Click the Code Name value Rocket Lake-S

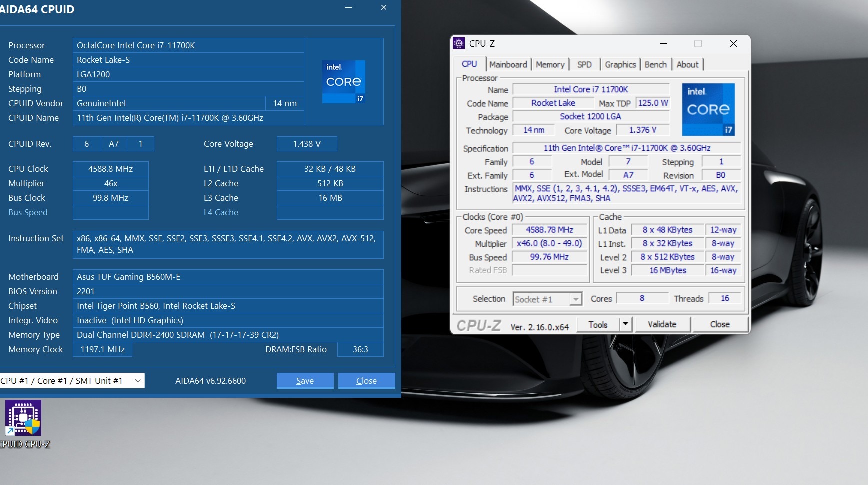coord(188,60)
